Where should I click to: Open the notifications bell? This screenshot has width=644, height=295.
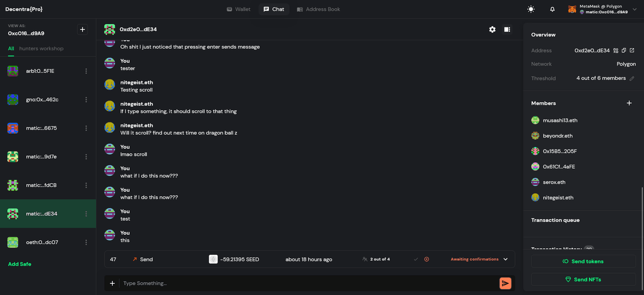pyautogui.click(x=552, y=9)
